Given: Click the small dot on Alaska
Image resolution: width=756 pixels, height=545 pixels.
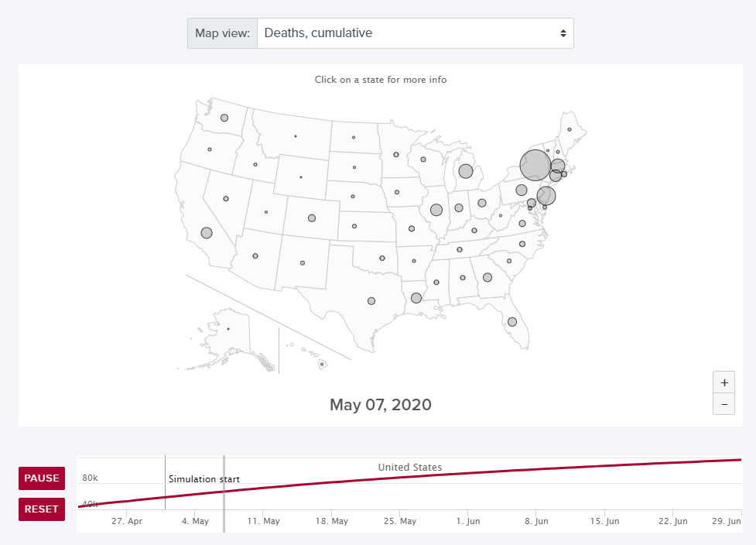Looking at the screenshot, I should [x=228, y=329].
